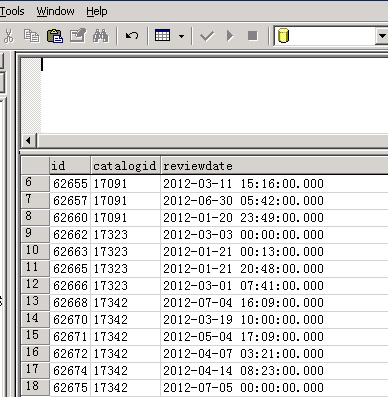
Task: Click the Clear window icon
Action: [78, 36]
